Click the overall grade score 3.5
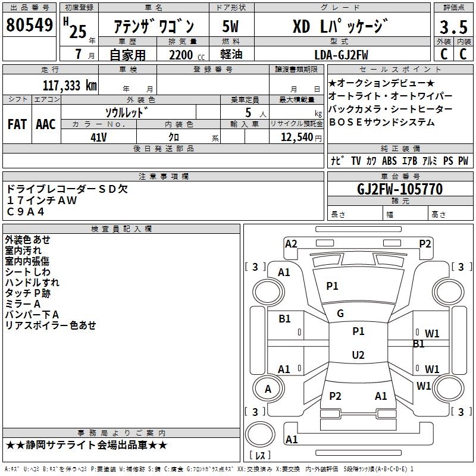The height and width of the screenshot is (476, 476). click(453, 27)
